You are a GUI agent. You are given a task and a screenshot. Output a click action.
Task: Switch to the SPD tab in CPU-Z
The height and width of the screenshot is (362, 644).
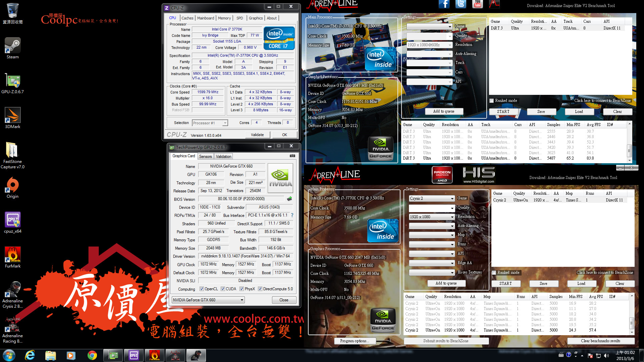[239, 18]
